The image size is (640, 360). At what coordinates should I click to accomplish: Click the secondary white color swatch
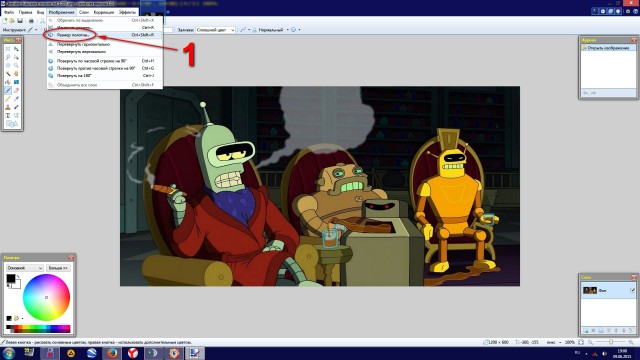click(17, 285)
